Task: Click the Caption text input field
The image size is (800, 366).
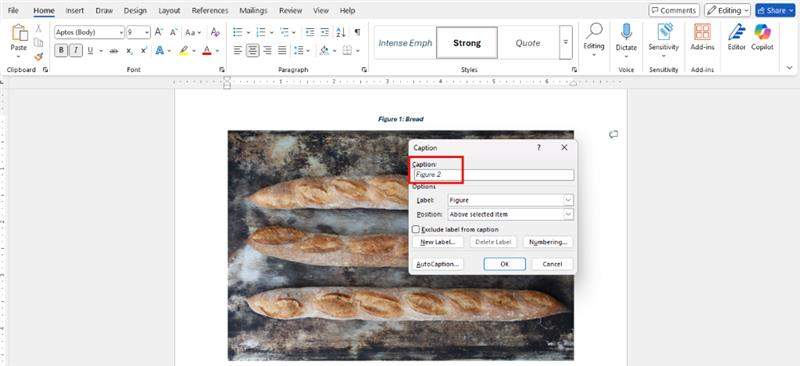Action: tap(493, 175)
